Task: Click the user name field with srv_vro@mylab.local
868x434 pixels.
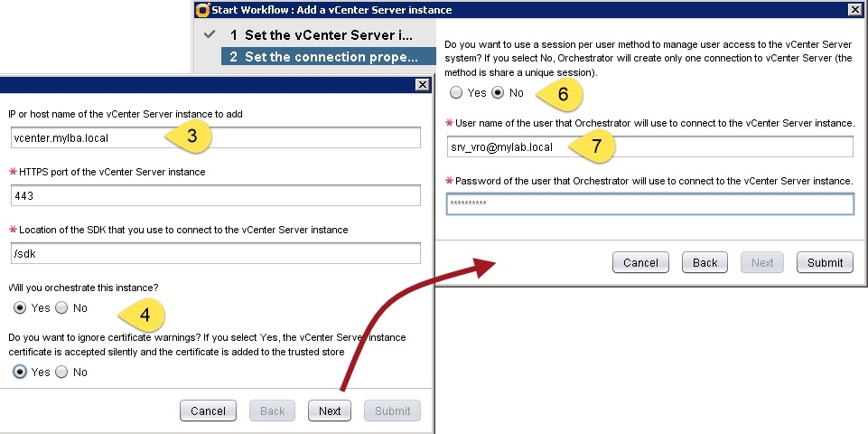Action: (x=650, y=146)
